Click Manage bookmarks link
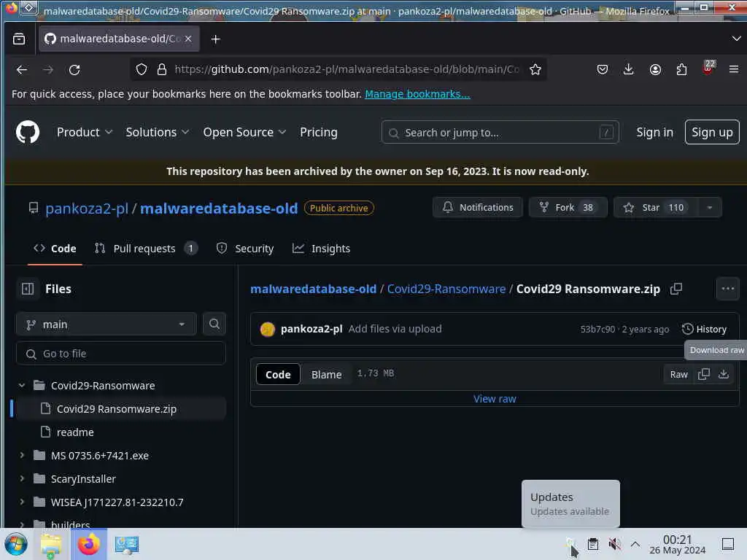Viewport: 747px width, 560px height. pos(417,94)
